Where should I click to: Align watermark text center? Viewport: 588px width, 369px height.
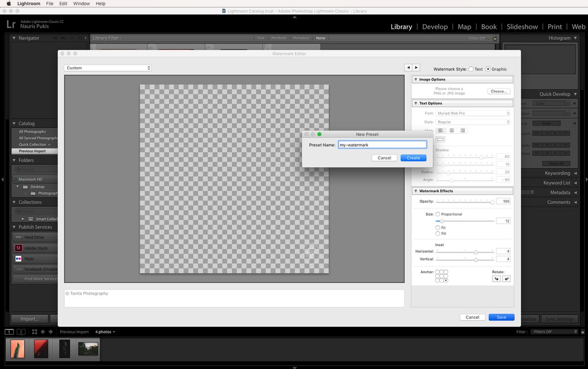[x=452, y=131]
